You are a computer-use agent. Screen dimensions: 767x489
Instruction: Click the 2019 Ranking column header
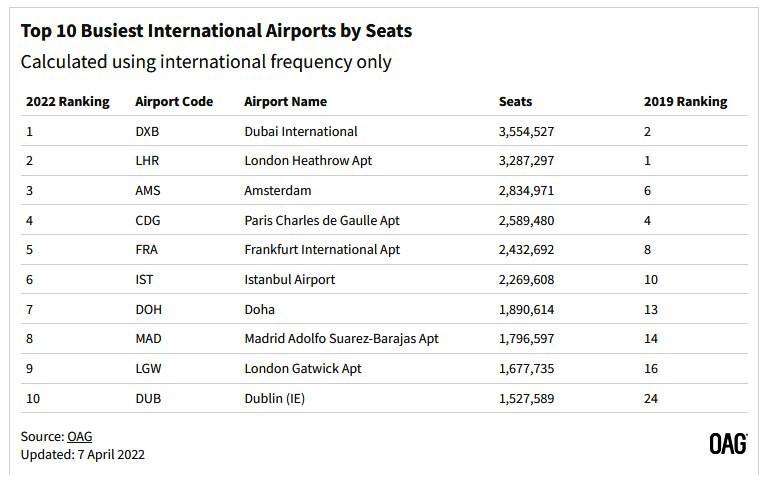click(685, 102)
